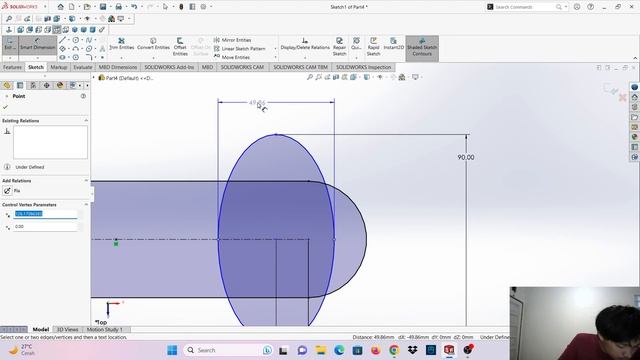Open PropertyManager tab icon
The height and width of the screenshot is (360, 640).
pos(20,85)
